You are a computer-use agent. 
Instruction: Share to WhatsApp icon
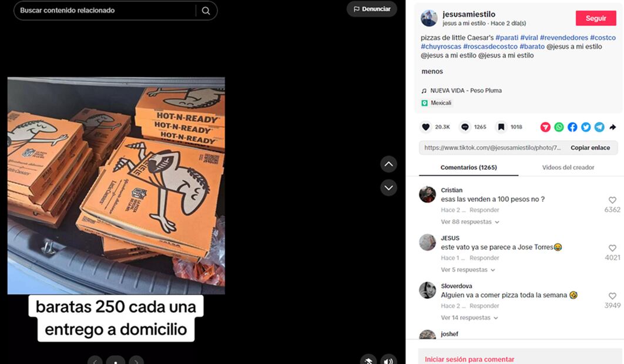559,127
